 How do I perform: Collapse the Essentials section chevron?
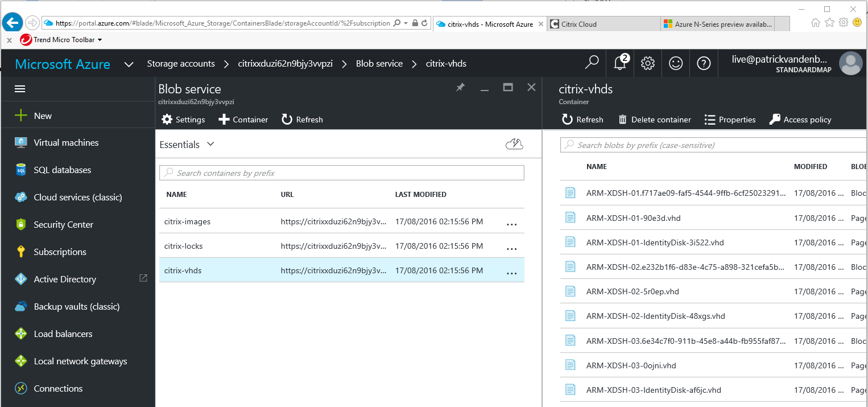coord(210,144)
